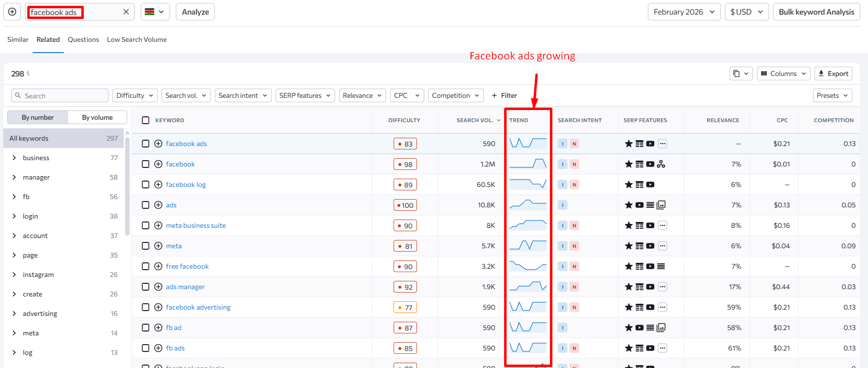Check the box for 'facebook ads' row

(x=146, y=144)
